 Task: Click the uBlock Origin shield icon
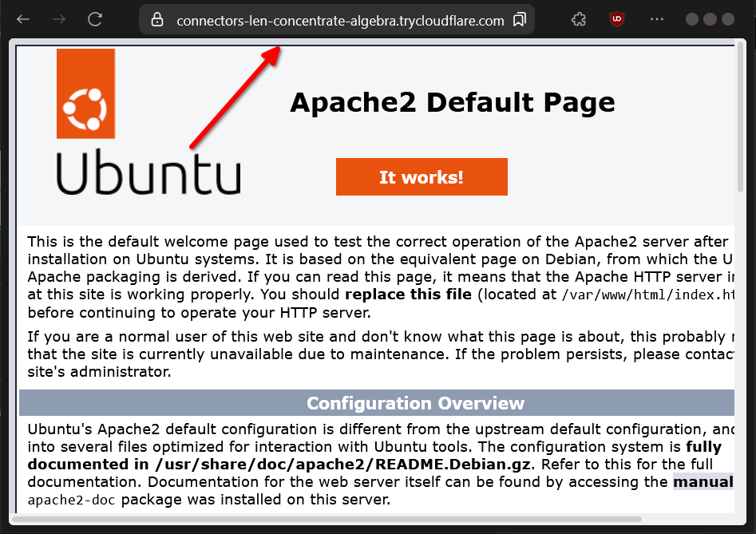coord(617,19)
